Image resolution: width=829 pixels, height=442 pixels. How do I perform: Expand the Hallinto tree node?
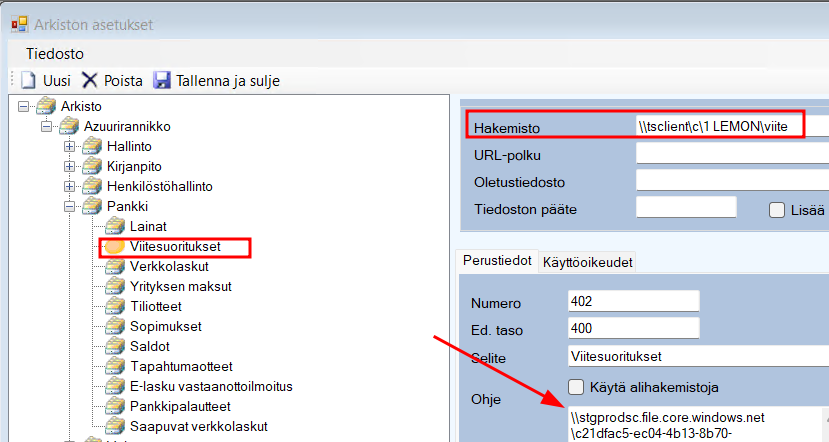point(70,146)
